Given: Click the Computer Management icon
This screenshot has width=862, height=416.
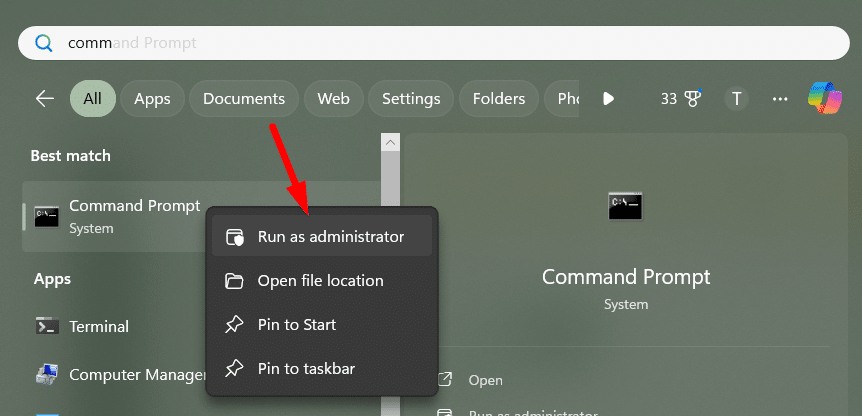Looking at the screenshot, I should point(47,374).
